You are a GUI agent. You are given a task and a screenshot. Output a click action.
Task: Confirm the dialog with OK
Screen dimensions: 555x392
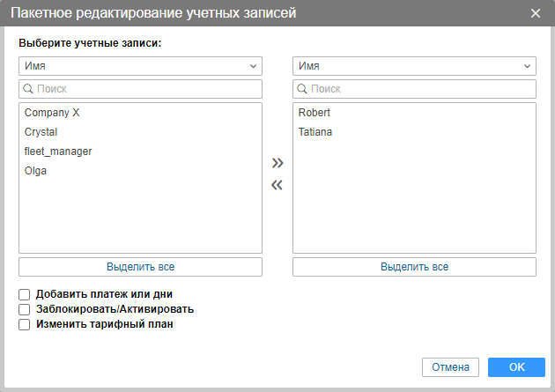517,367
